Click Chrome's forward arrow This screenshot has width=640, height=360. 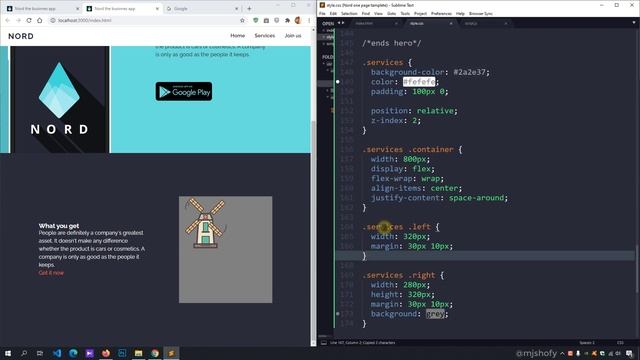(x=18, y=20)
